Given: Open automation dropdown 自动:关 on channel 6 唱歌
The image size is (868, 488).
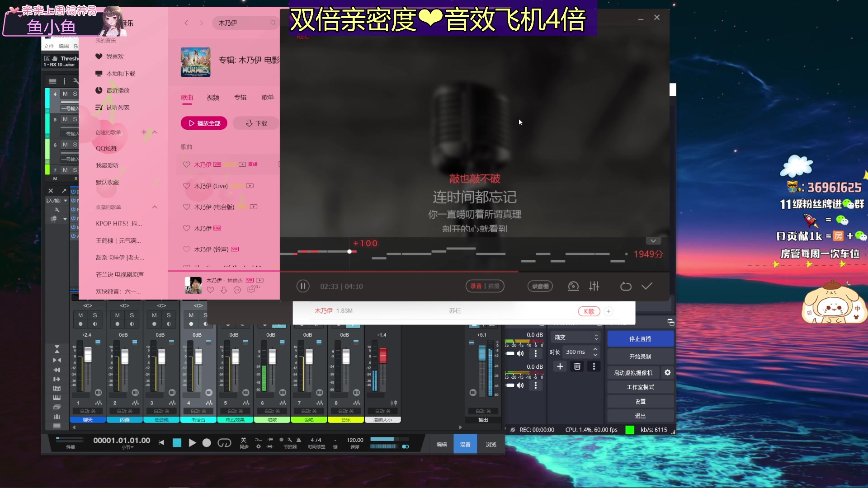Looking at the screenshot, I should (x=272, y=411).
